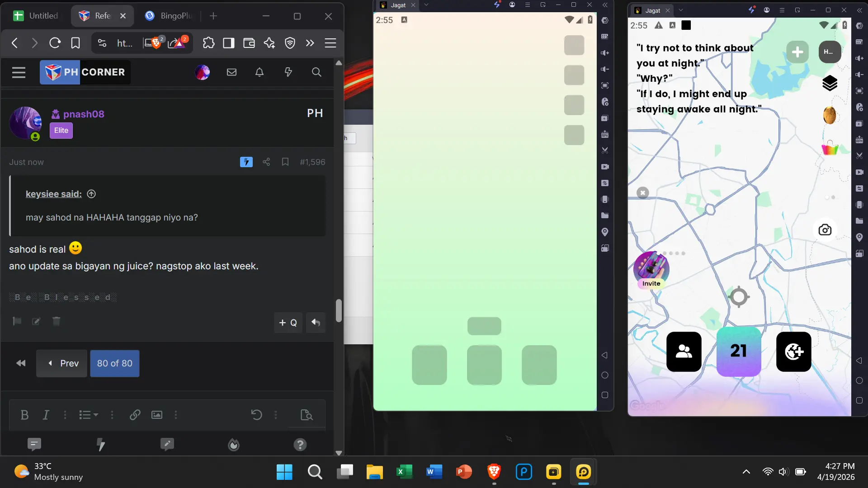Open a new browser tab
Viewport: 868px width, 488px height.
pos(213,16)
